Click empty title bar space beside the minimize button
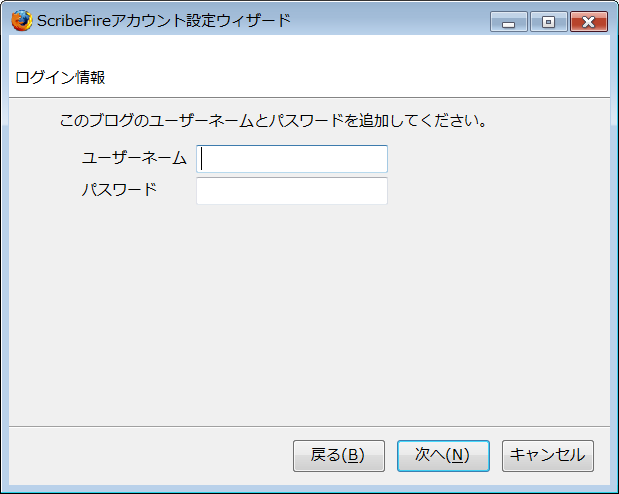619x494 pixels. [x=391, y=21]
